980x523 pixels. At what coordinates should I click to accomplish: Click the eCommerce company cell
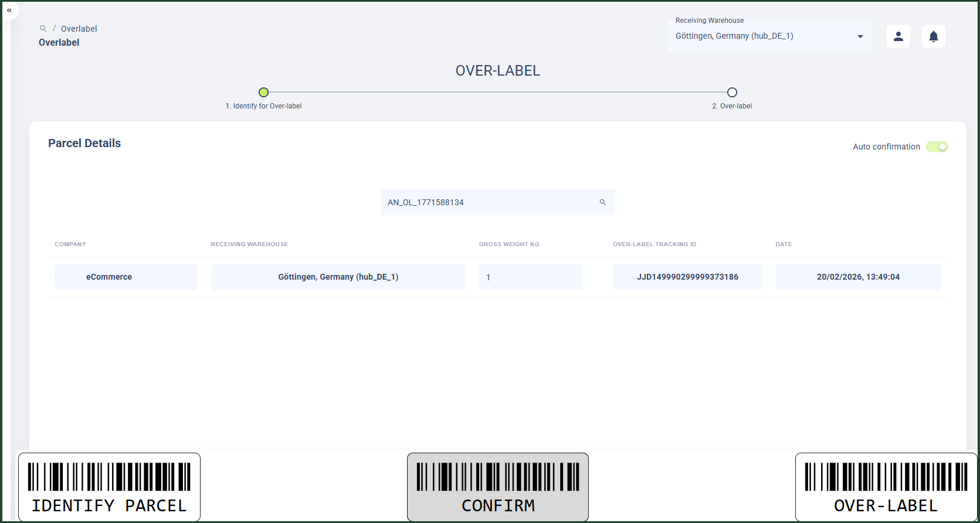[126, 277]
